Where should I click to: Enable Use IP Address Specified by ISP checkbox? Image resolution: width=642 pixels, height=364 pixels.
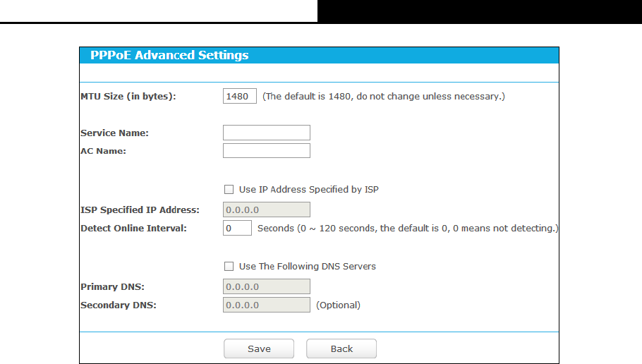point(229,190)
